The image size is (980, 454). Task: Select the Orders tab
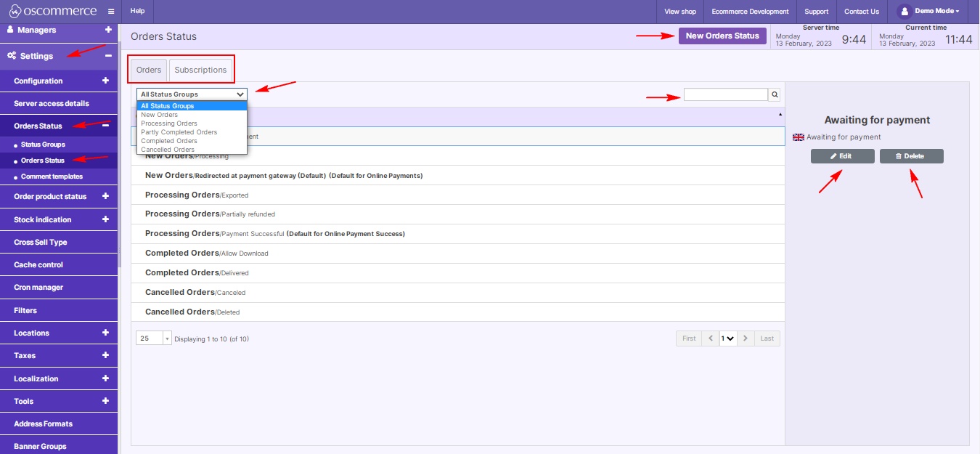149,70
